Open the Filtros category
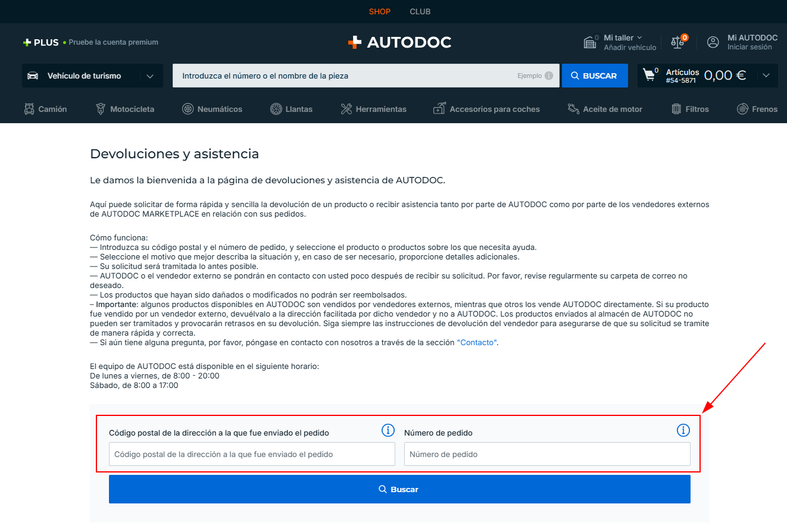Screen dimensions: 787x532 click(x=691, y=109)
